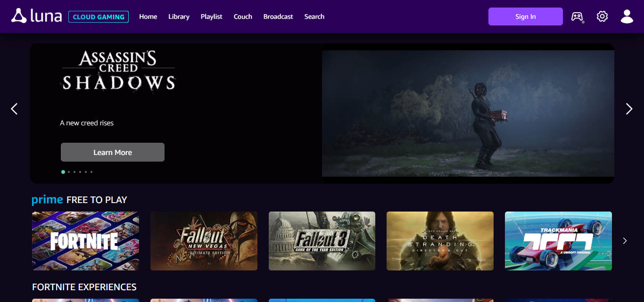This screenshot has height=302, width=644.
Task: Click the Cloud Gaming badge
Action: [x=99, y=16]
